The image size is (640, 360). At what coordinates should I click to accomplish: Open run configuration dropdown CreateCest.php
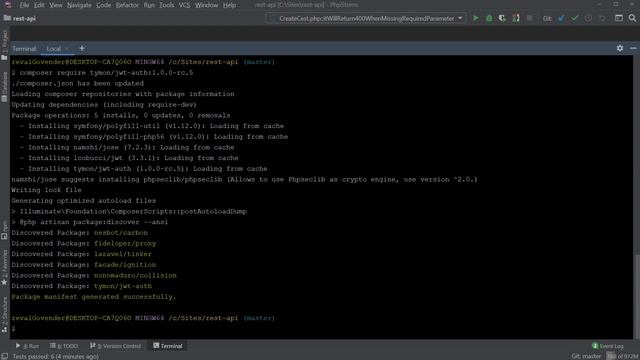(x=366, y=18)
